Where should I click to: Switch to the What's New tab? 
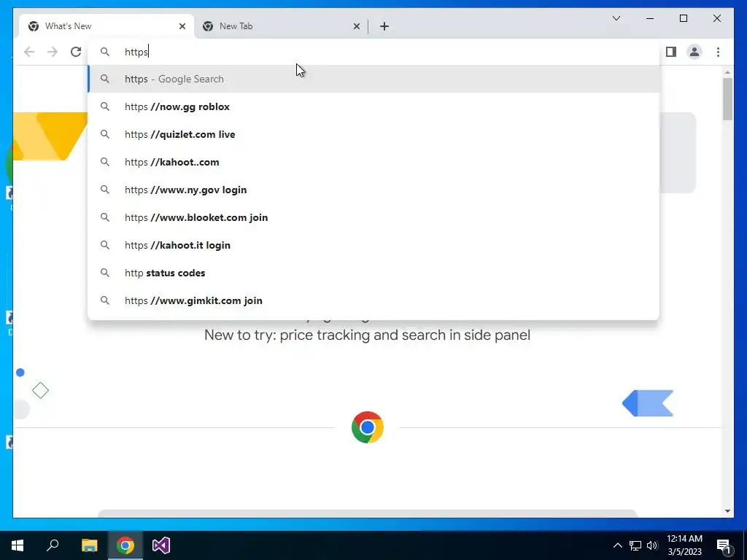pos(107,26)
